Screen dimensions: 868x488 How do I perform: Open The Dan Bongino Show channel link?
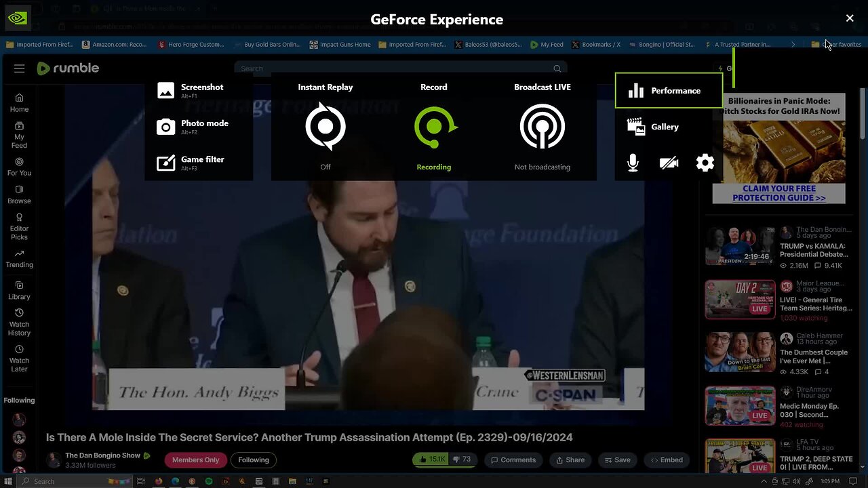click(102, 455)
